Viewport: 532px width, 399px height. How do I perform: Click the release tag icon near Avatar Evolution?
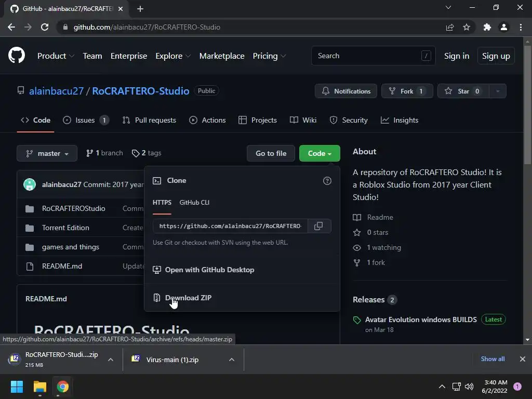click(x=357, y=320)
